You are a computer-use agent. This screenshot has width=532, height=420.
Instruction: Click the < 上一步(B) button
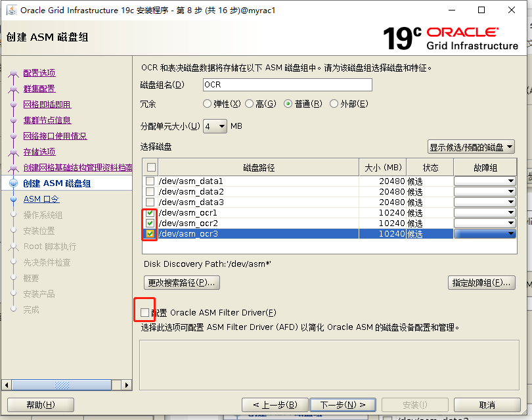point(275,405)
